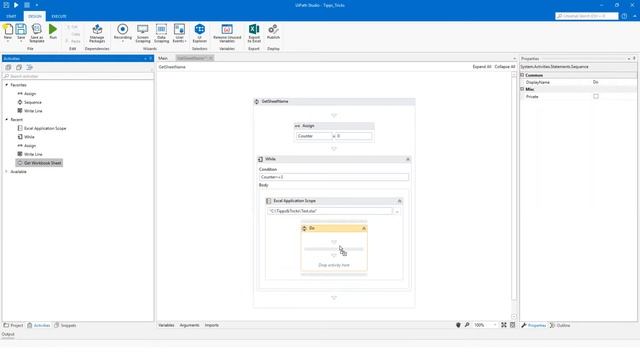Open the Variables panel

166,325
